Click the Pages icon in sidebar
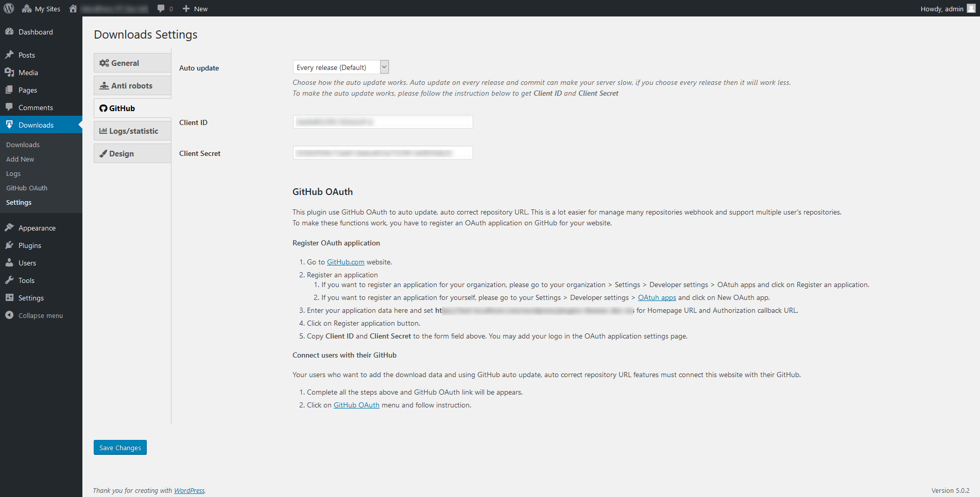Image resolution: width=980 pixels, height=497 pixels. coord(9,90)
